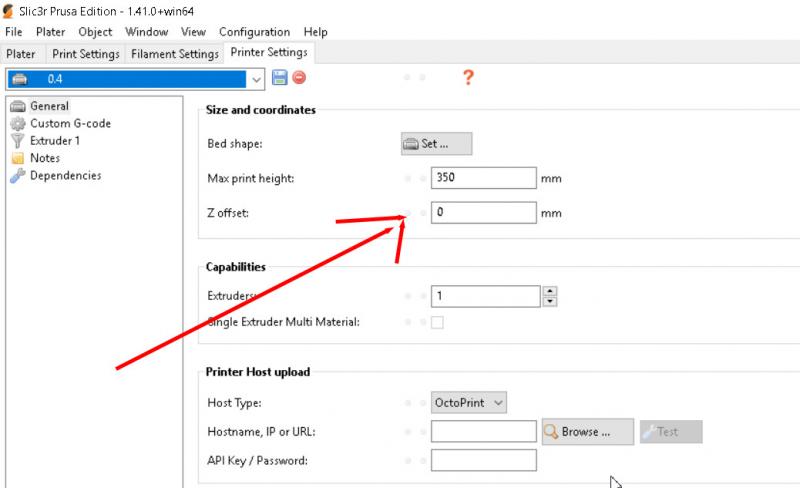Viewport: 800px width, 488px height.
Task: Enable Single Extruder Multi Material checkbox
Action: 437,322
